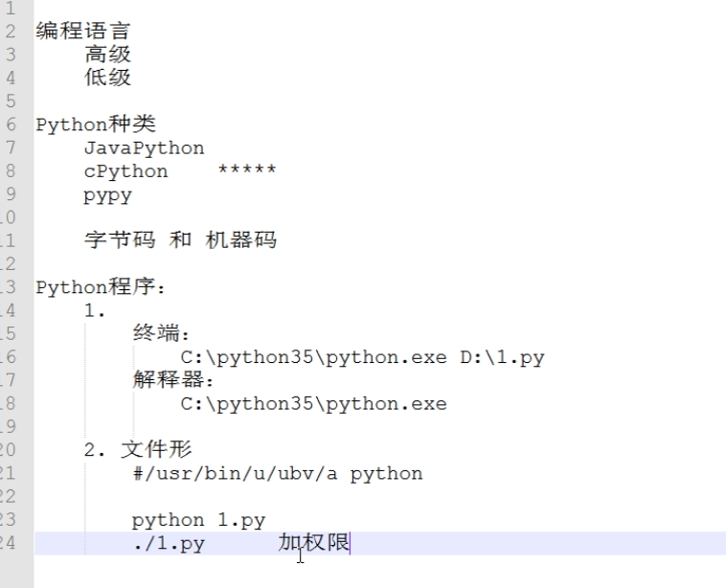
Task: Click the '#/usr/bin/u/ubv/a python' line
Action: pos(277,473)
